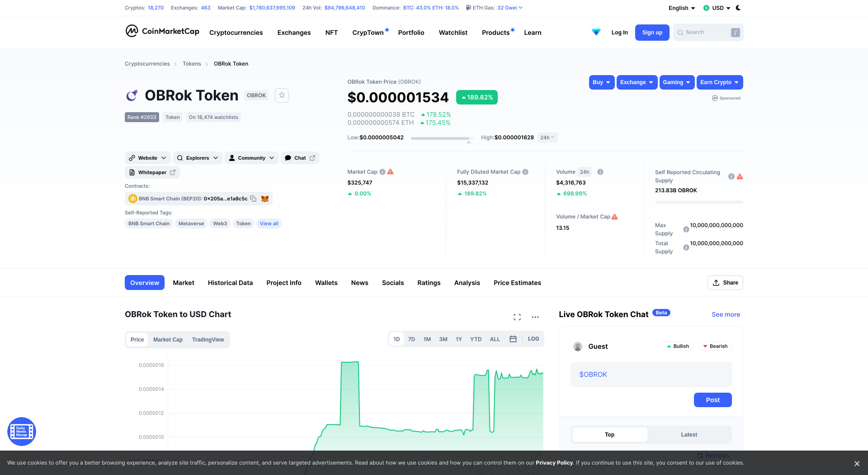Change Low/High 24h period dropdown
This screenshot has height=475, width=868.
tap(547, 138)
